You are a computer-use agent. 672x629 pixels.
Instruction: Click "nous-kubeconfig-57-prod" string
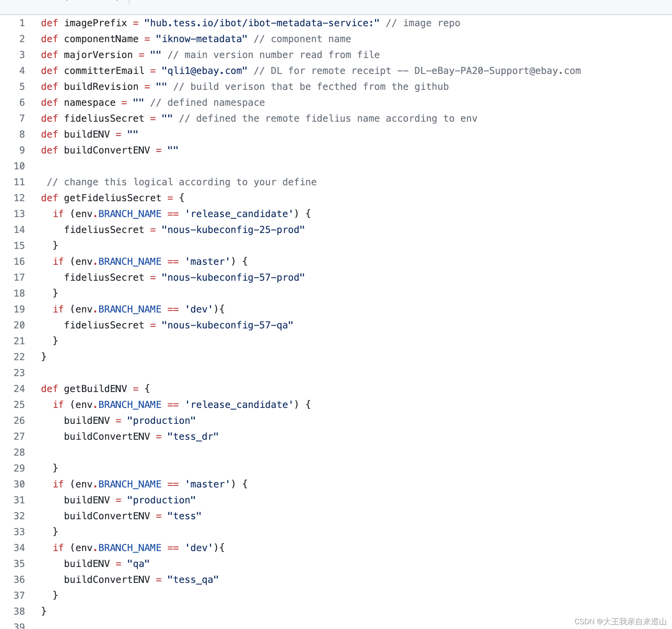[x=233, y=278]
